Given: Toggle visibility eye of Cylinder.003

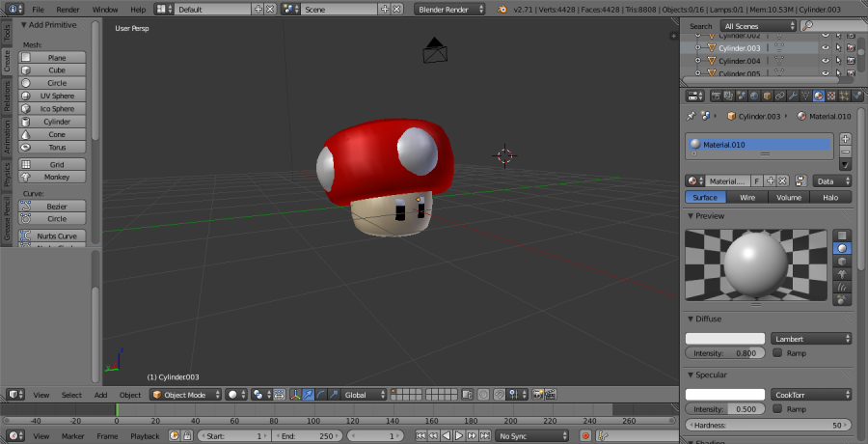Looking at the screenshot, I should tap(826, 48).
